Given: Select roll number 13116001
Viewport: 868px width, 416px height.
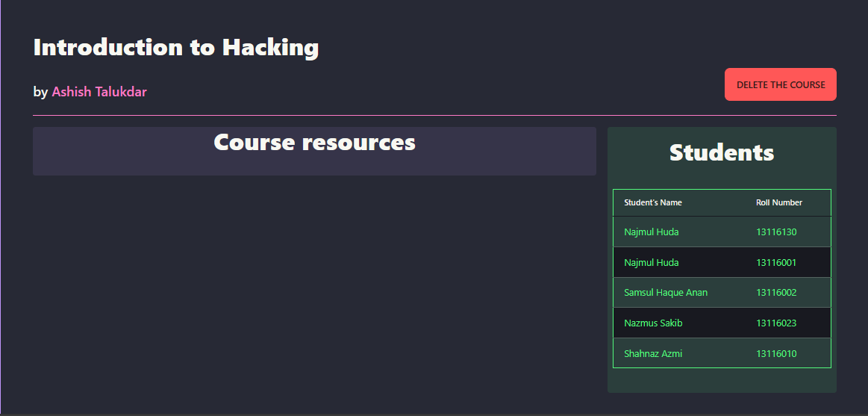Looking at the screenshot, I should [x=776, y=263].
